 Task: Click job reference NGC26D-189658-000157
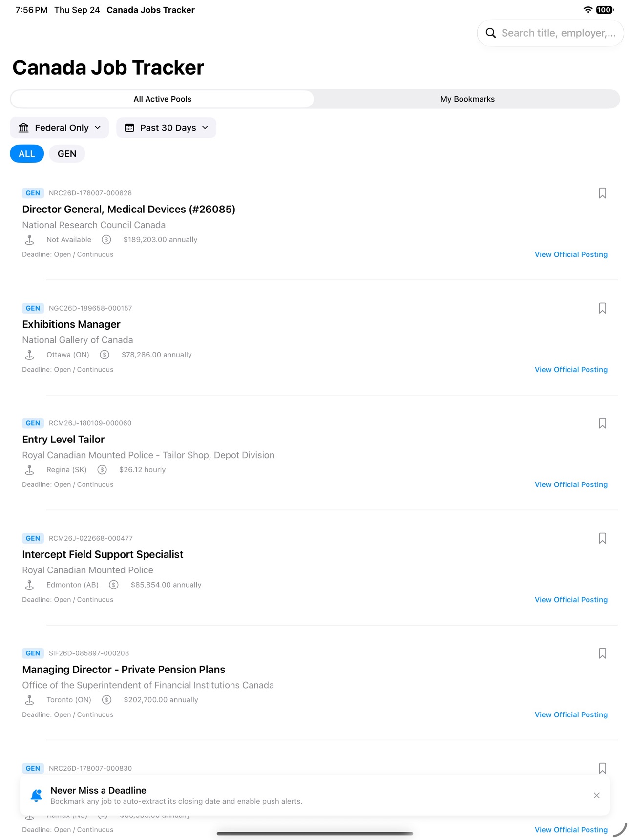90,308
